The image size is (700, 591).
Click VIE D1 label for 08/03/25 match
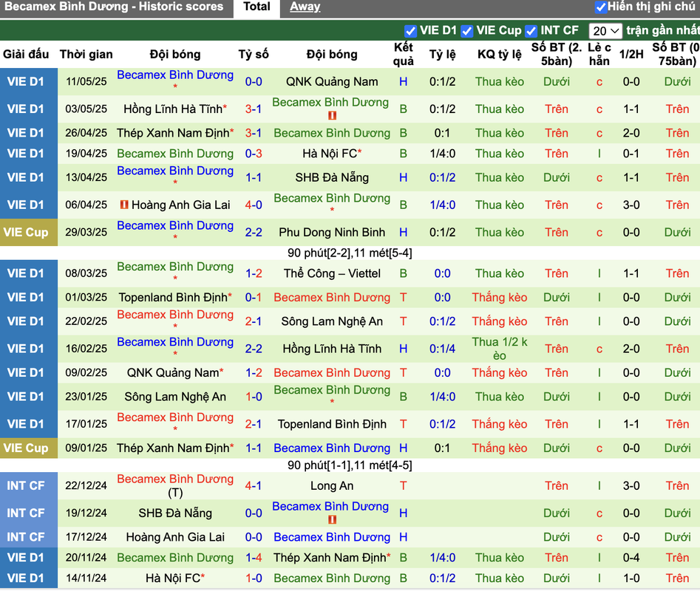tap(26, 273)
